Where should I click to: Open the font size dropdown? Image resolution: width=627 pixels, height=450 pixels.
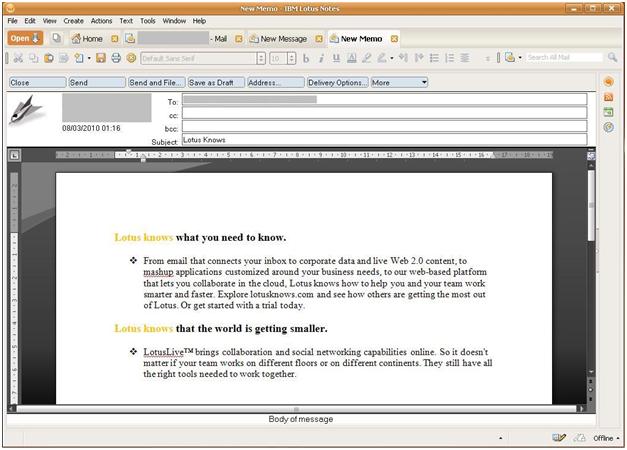tap(292, 59)
